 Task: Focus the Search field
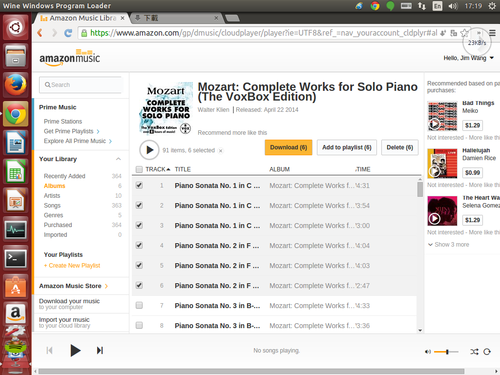pyautogui.click(x=81, y=85)
